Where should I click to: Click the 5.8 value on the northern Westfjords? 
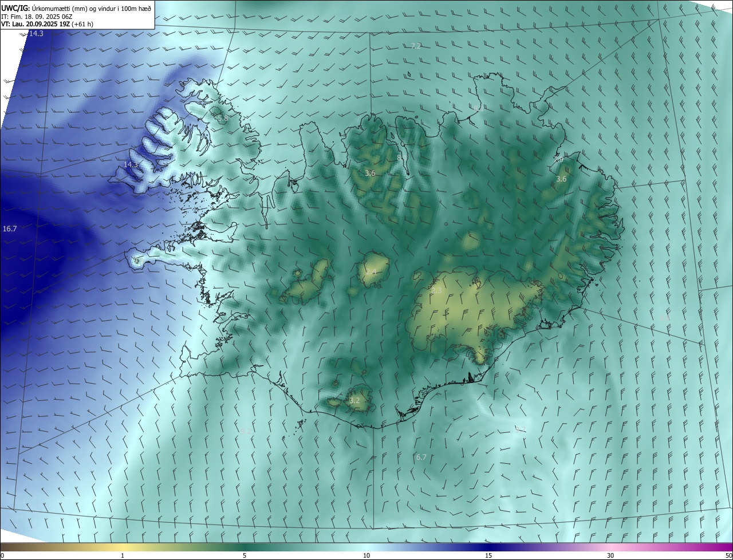click(222, 118)
